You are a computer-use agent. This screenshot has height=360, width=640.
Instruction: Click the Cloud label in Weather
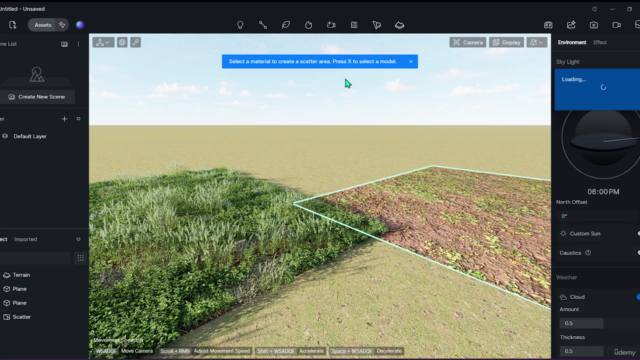tap(577, 297)
